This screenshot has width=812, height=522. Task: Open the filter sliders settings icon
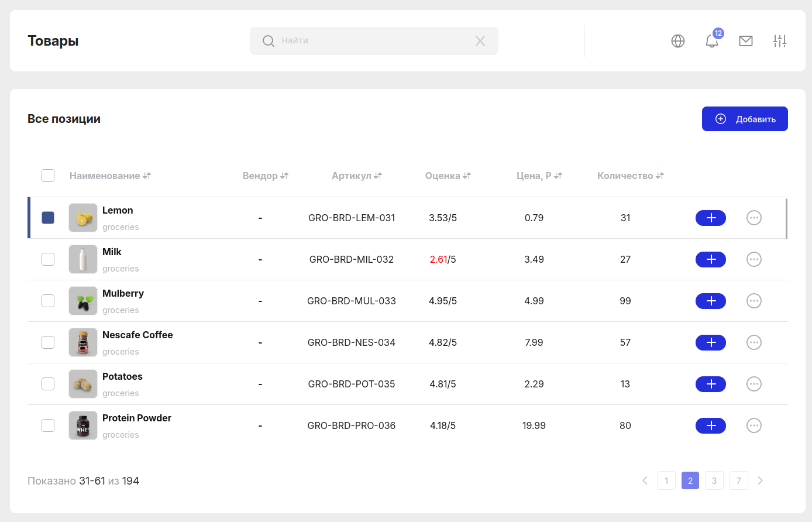pyautogui.click(x=780, y=41)
